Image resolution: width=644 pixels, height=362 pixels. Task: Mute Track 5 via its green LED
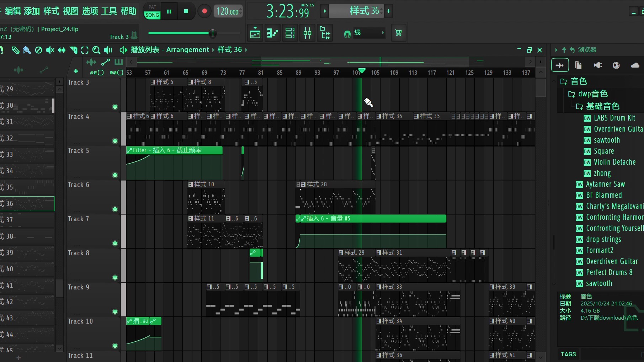(x=115, y=175)
